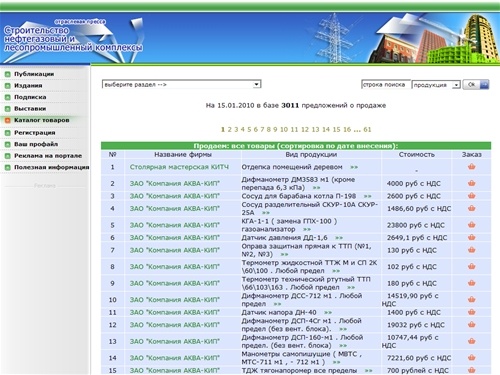
Task: Click green bullet icon beside Публикации
Action: pyautogui.click(x=7, y=74)
